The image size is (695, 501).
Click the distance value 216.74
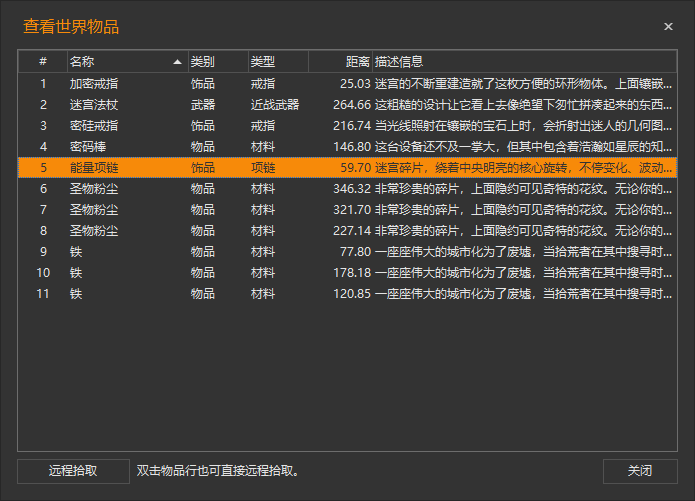352,126
